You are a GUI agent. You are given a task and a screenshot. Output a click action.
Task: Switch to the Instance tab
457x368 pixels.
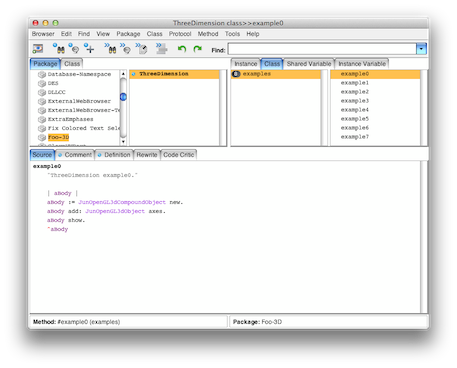point(246,64)
